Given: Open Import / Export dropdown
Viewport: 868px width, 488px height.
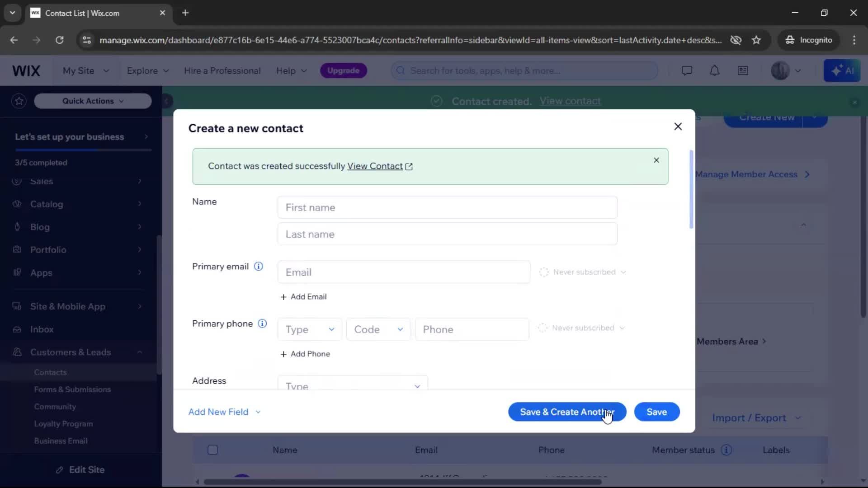Looking at the screenshot, I should (756, 418).
